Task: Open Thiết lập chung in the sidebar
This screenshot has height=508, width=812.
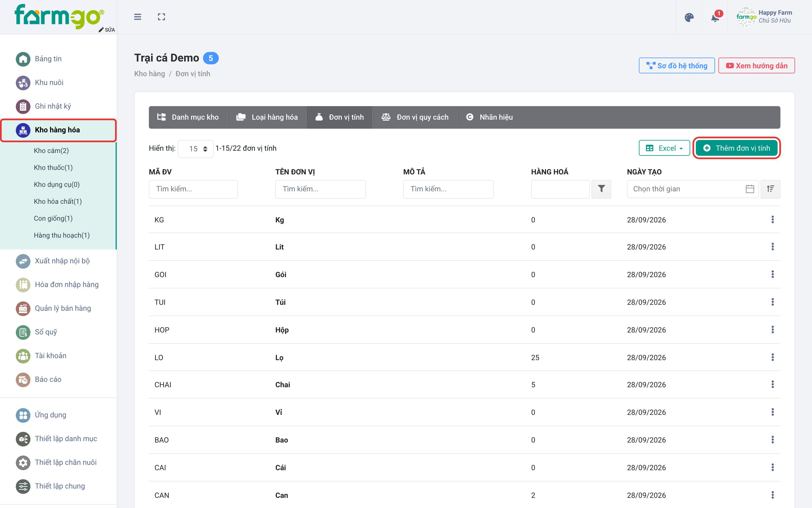Action: [50, 486]
